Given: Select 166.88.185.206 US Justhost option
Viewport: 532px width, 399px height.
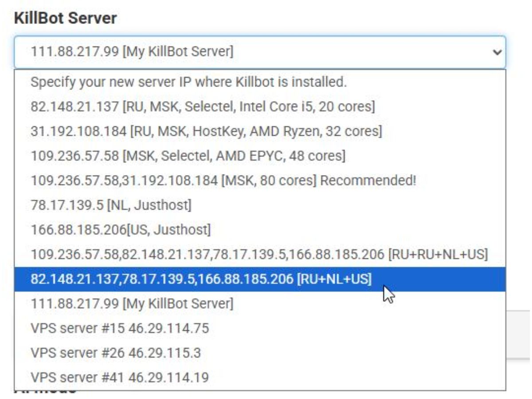Looking at the screenshot, I should pyautogui.click(x=260, y=230).
